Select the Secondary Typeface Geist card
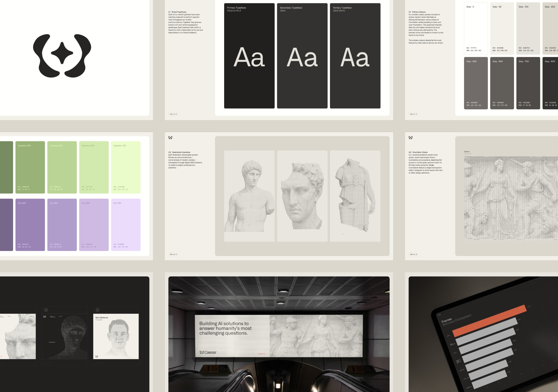The height and width of the screenshot is (392, 558). tap(302, 56)
